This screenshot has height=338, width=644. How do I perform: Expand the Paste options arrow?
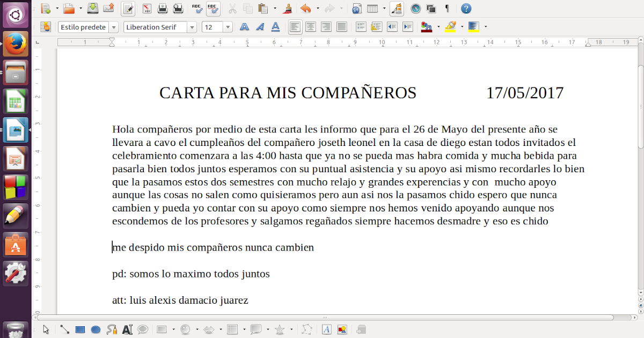(275, 9)
